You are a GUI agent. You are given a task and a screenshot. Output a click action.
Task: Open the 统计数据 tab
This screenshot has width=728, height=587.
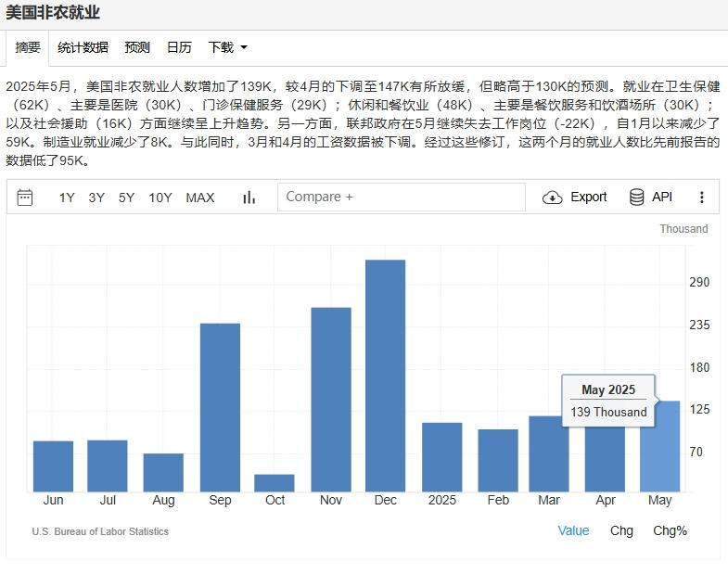(x=83, y=47)
